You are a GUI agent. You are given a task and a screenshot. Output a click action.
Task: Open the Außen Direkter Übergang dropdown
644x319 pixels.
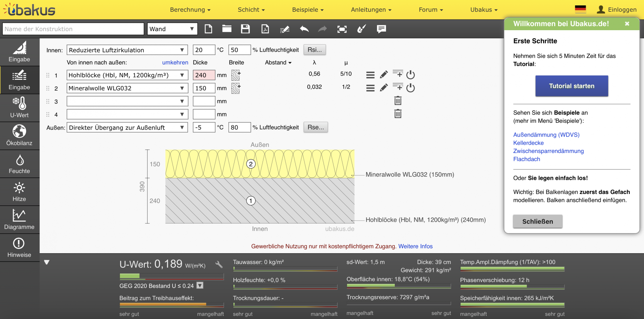click(127, 127)
